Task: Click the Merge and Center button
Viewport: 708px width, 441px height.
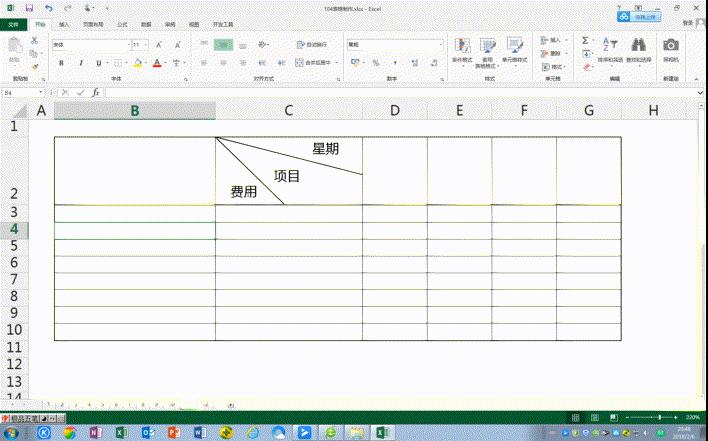Action: pyautogui.click(x=313, y=63)
